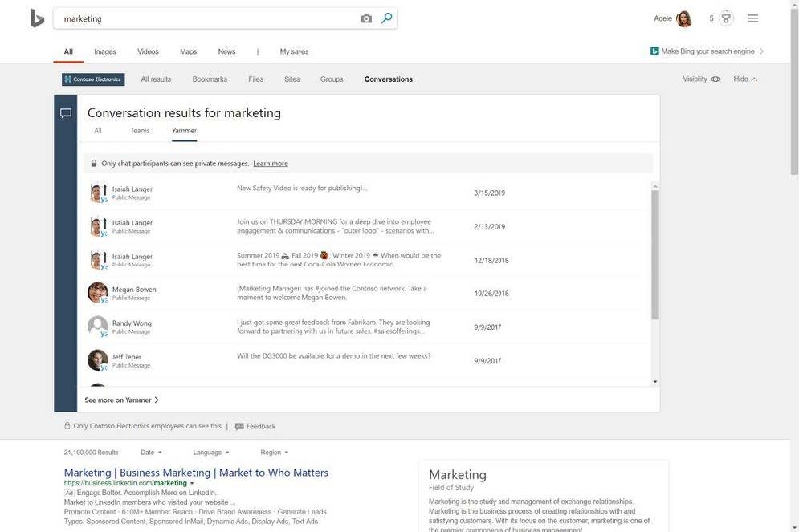799x532 pixels.
Task: Click the Contoso Electronics badge
Action: [93, 79]
